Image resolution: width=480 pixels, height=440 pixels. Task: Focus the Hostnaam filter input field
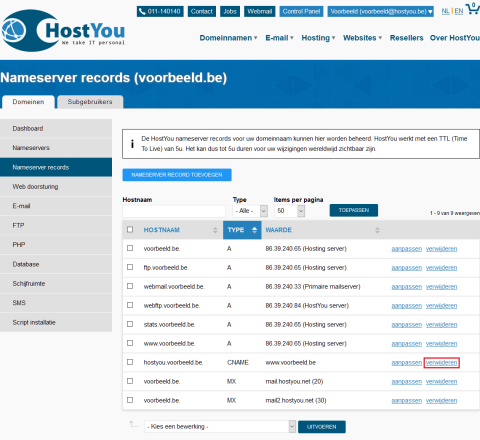point(174,211)
